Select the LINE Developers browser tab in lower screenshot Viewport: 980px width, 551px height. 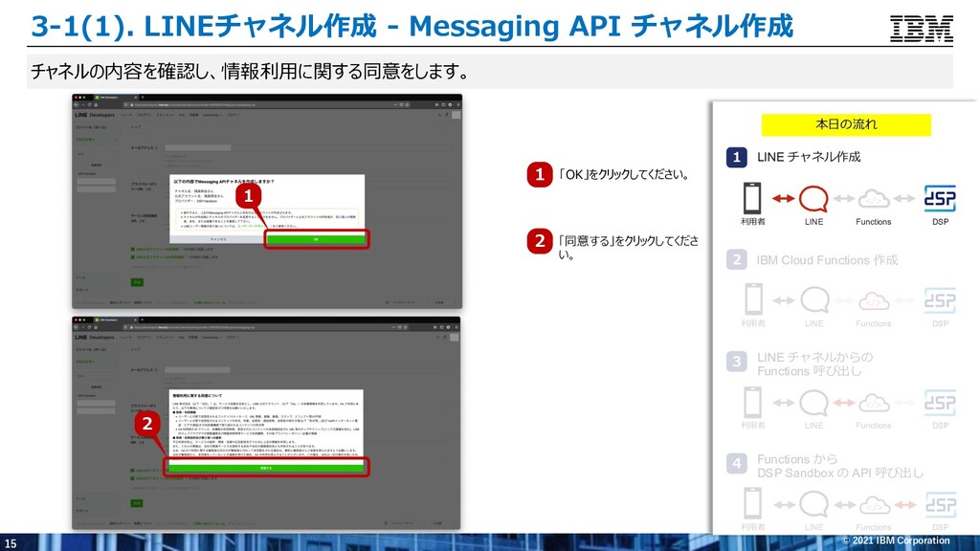coord(115,320)
